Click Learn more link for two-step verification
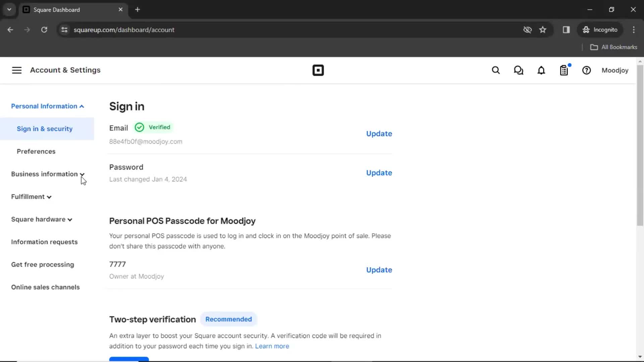The height and width of the screenshot is (362, 644). (272, 346)
